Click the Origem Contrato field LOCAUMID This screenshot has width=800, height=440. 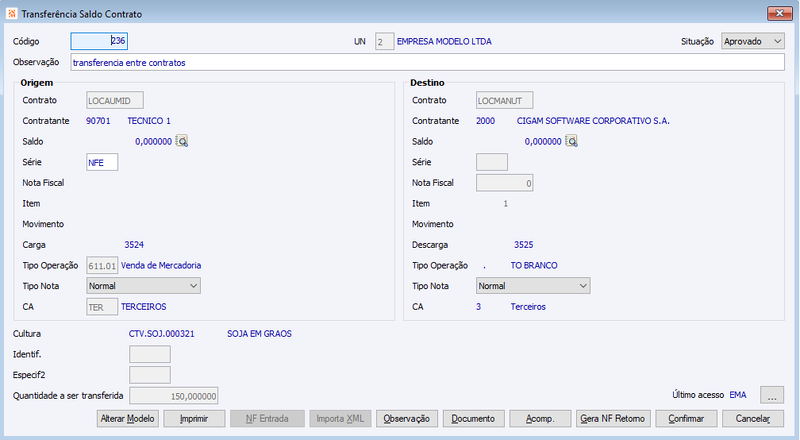115,101
